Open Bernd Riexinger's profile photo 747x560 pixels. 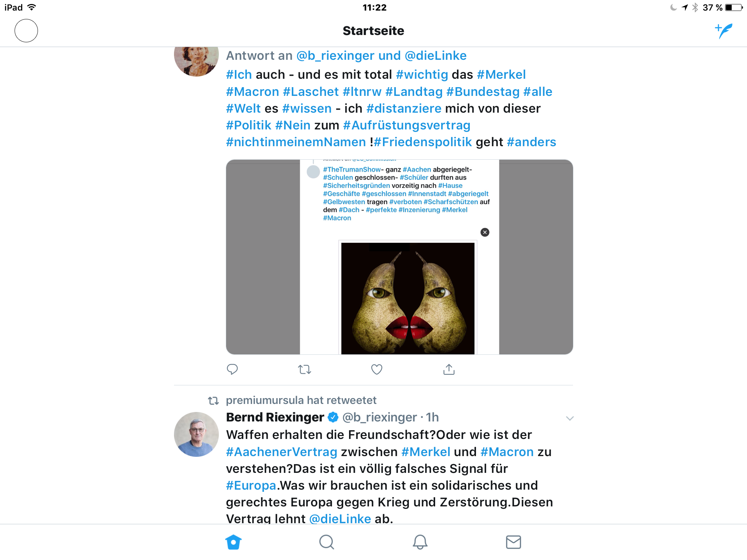196,434
